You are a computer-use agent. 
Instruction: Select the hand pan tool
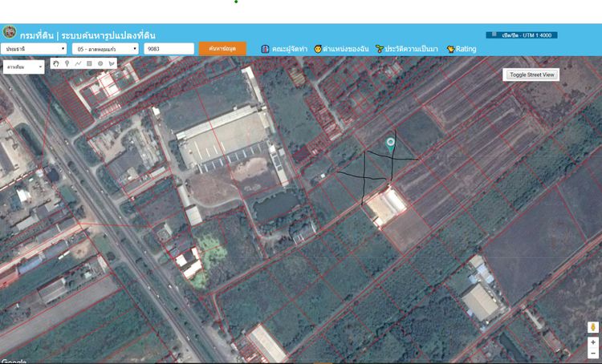[x=56, y=63]
